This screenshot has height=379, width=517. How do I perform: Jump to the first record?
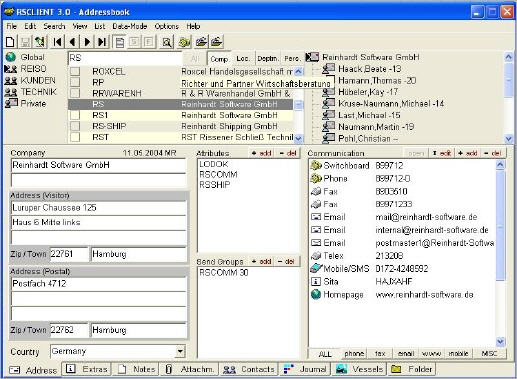click(x=58, y=42)
